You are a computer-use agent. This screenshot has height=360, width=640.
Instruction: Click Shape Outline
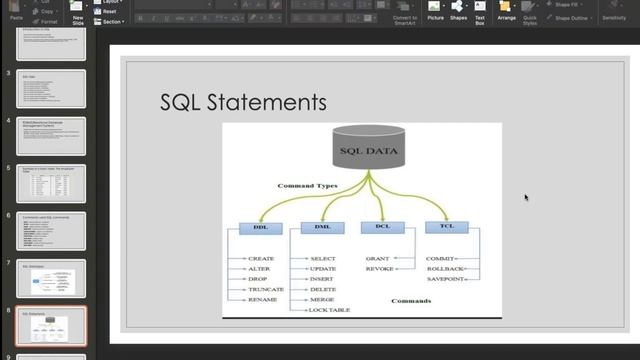(569, 18)
